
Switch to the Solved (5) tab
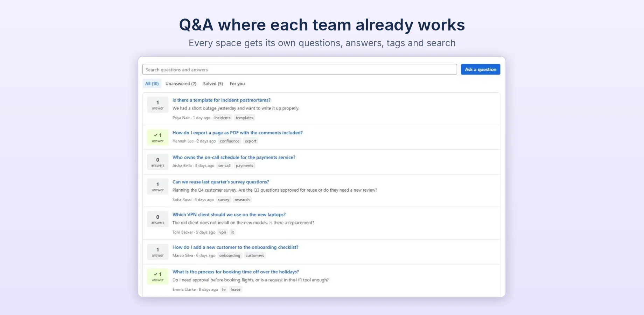pyautogui.click(x=213, y=84)
